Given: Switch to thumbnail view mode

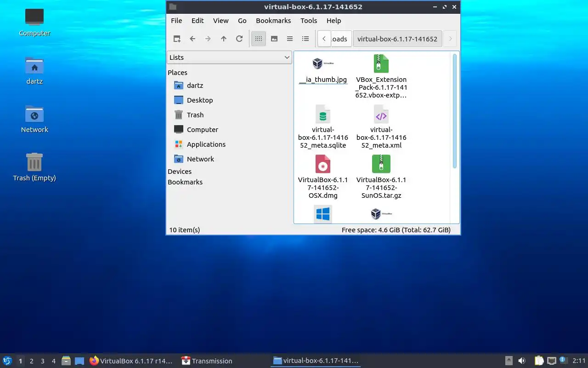Looking at the screenshot, I should tap(274, 39).
